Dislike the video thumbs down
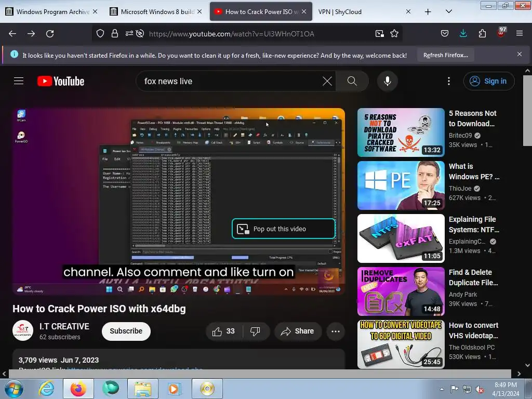 click(x=256, y=331)
